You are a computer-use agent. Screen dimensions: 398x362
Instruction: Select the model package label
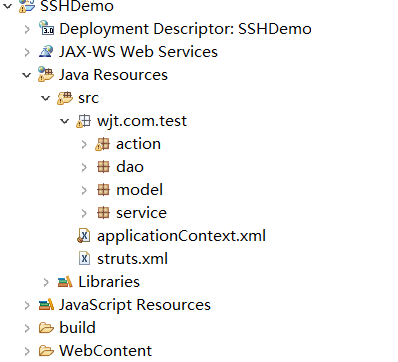point(139,189)
